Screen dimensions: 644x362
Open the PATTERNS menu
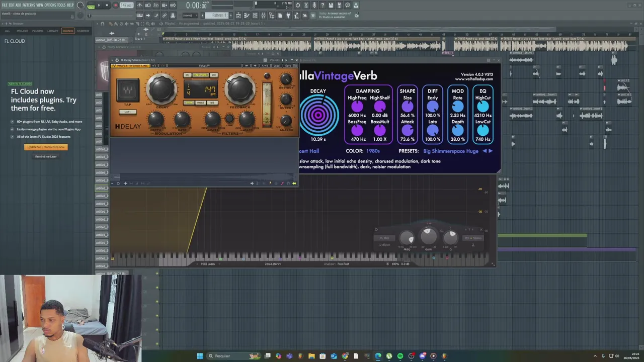click(29, 5)
